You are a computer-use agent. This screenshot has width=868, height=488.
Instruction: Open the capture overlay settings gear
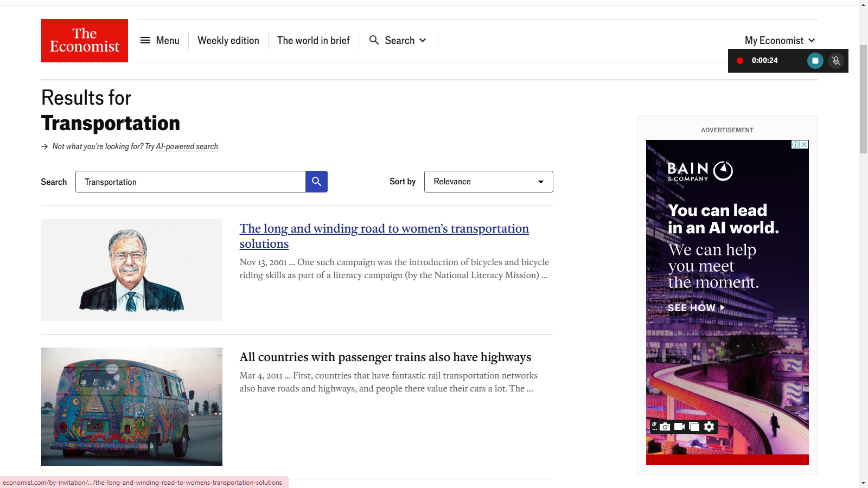coord(709,427)
